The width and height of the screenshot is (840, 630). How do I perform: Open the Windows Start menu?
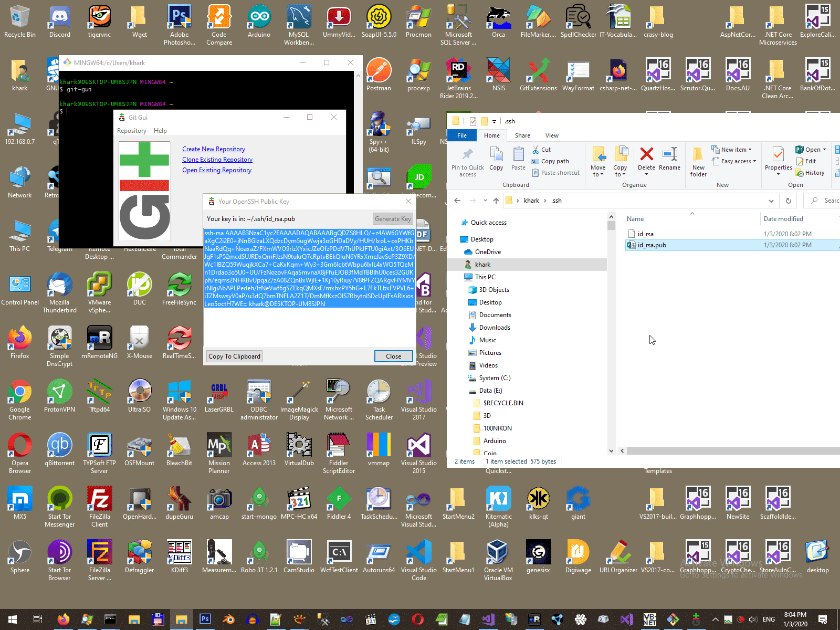coord(13,619)
